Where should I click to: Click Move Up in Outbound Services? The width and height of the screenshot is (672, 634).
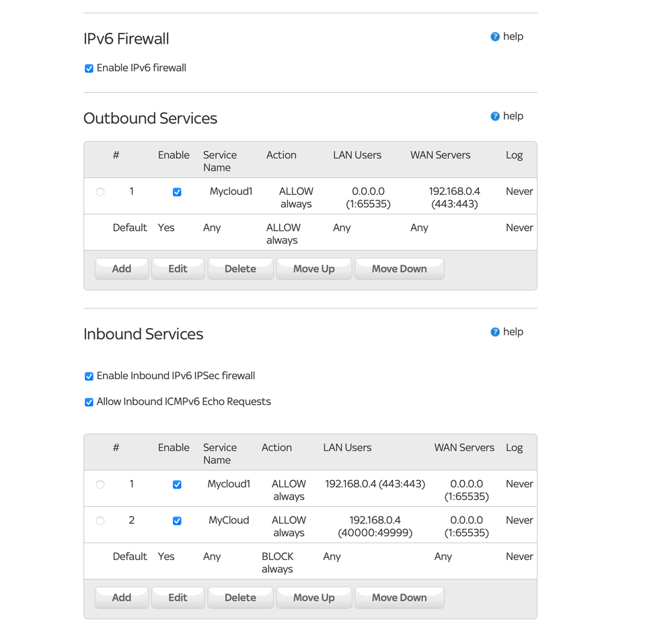tap(313, 269)
